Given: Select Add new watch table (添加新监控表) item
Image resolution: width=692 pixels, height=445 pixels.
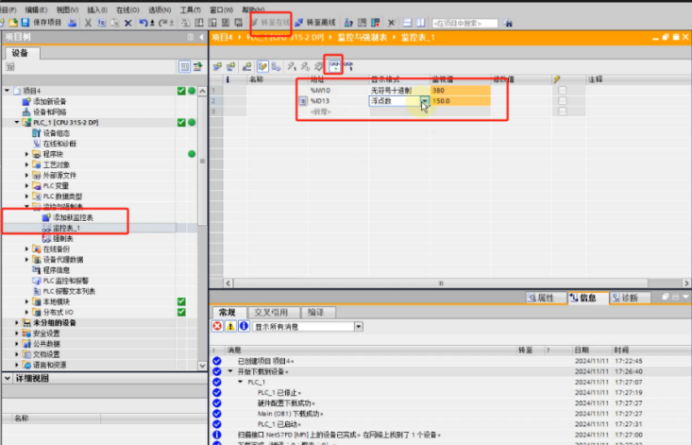Looking at the screenshot, I should tap(68, 217).
